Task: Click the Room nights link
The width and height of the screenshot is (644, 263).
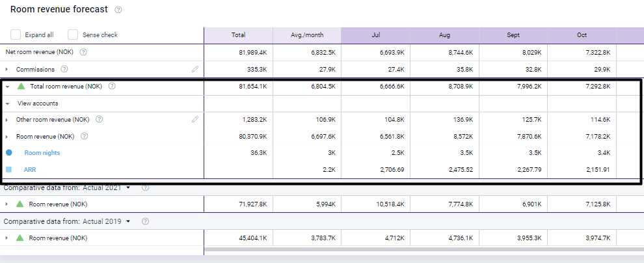Action: (x=42, y=153)
